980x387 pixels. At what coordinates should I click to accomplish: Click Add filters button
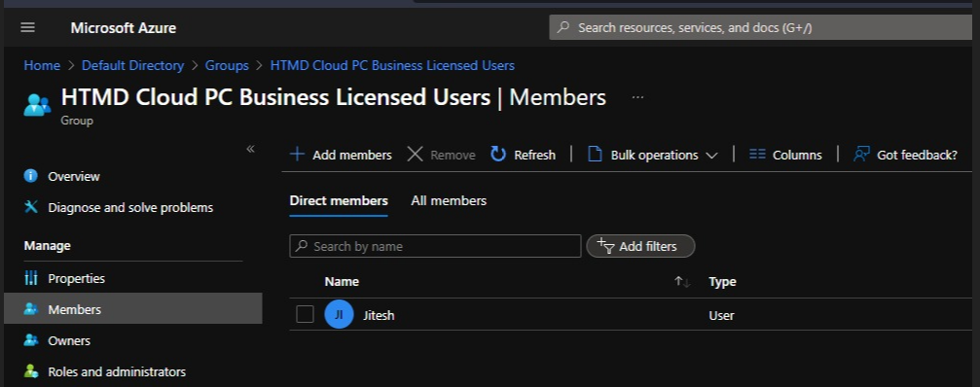tap(640, 246)
